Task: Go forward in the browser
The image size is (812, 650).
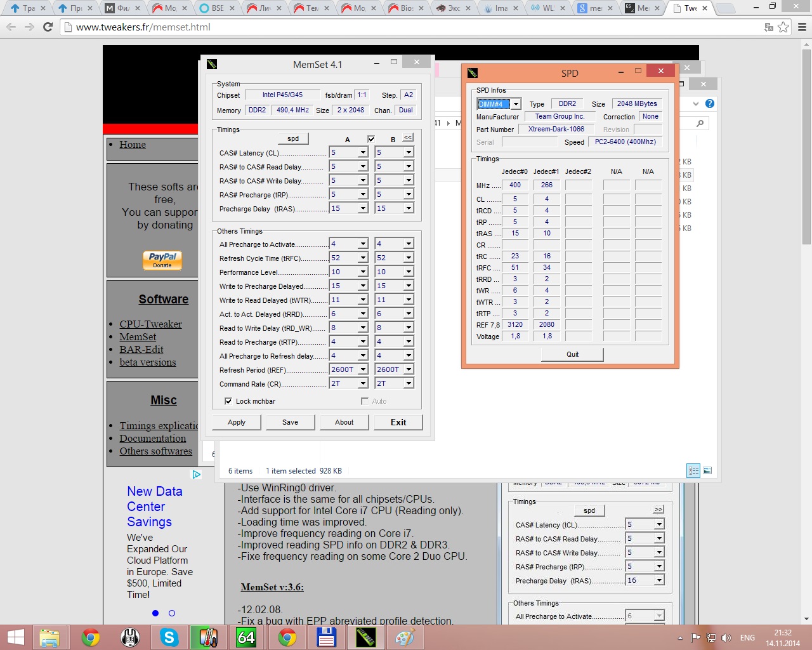Action: (29, 27)
